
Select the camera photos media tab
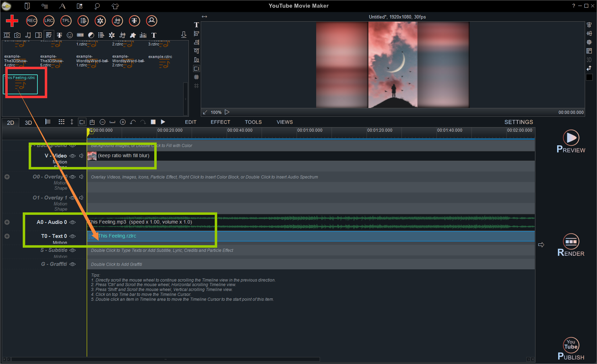pyautogui.click(x=17, y=35)
